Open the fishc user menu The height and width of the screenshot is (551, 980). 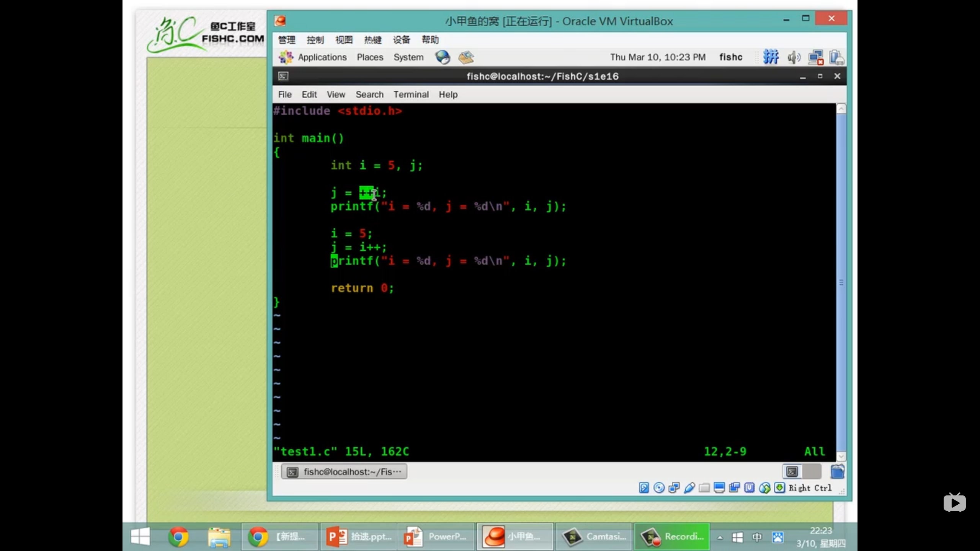[x=730, y=57]
